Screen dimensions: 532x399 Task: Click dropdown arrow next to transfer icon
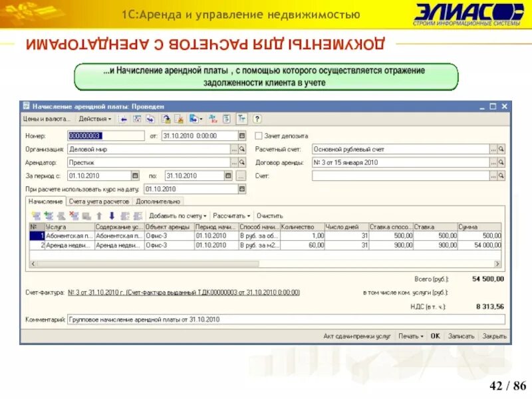[x=201, y=119]
